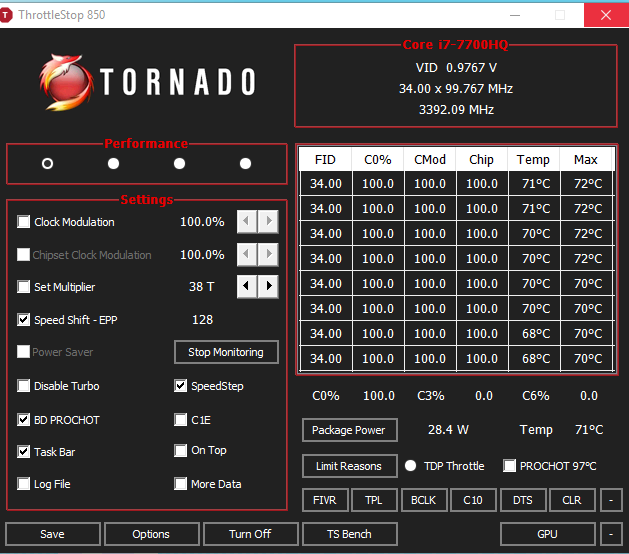Click the minus button beside CLR
Viewport: 629px width, 554px height.
pos(611,500)
